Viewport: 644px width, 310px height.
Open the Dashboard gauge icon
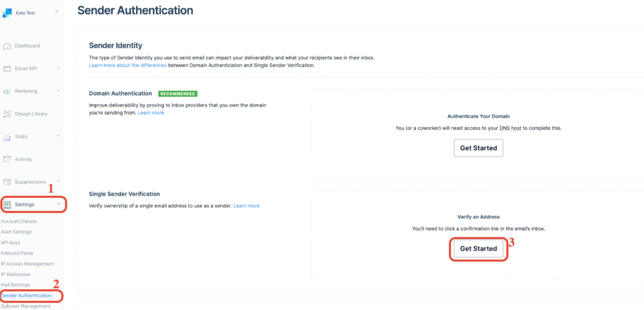[x=7, y=46]
